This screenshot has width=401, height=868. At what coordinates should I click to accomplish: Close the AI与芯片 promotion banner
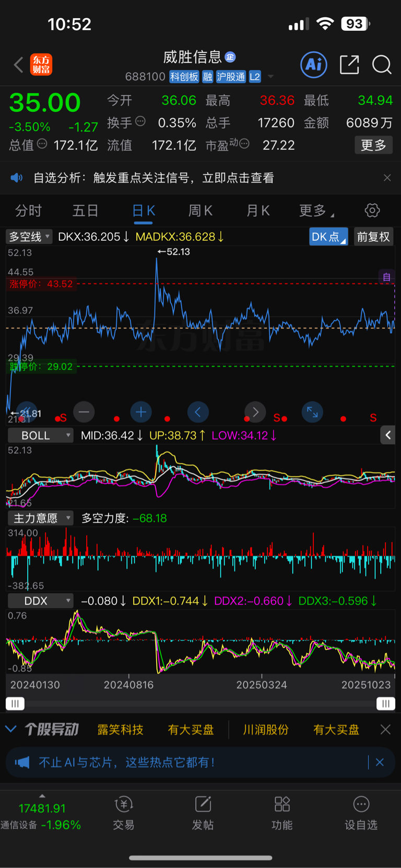tap(380, 763)
